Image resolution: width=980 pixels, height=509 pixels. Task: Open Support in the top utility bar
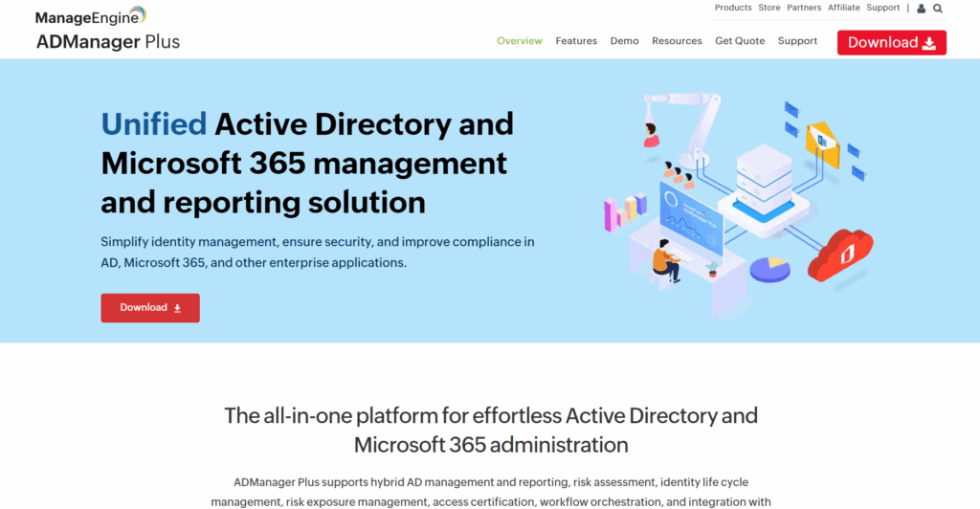(x=882, y=8)
